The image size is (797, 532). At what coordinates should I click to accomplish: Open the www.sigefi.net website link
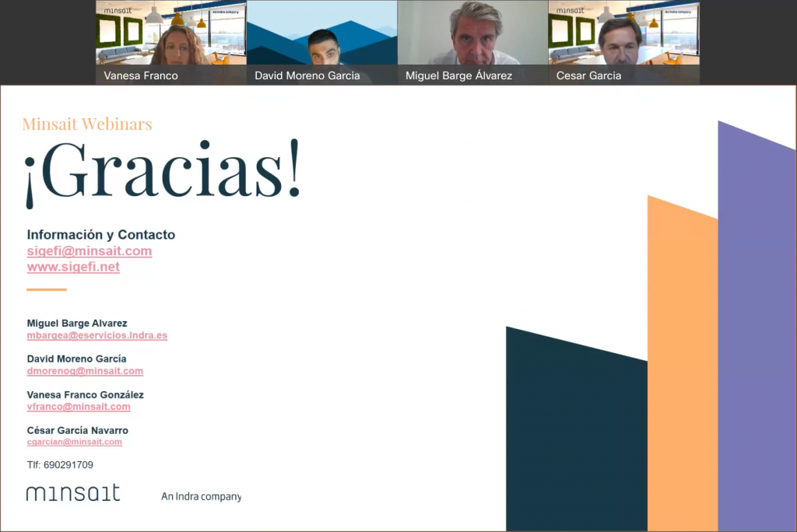point(73,267)
